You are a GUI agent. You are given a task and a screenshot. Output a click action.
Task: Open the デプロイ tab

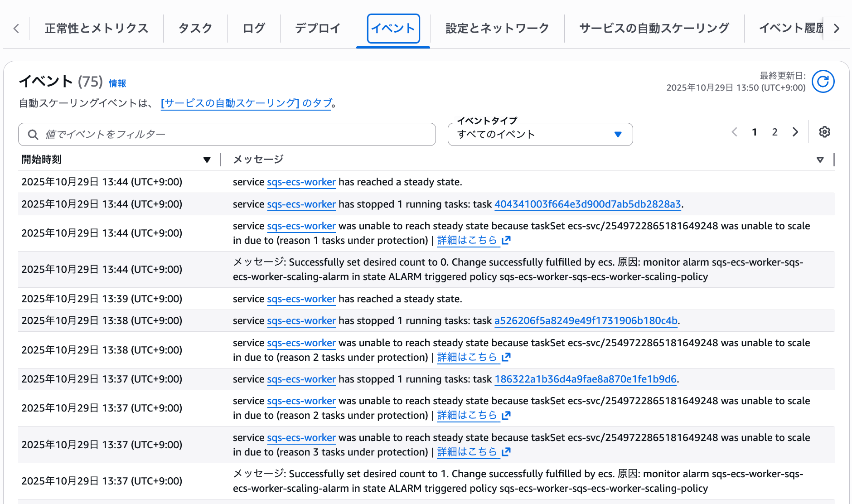coord(318,29)
